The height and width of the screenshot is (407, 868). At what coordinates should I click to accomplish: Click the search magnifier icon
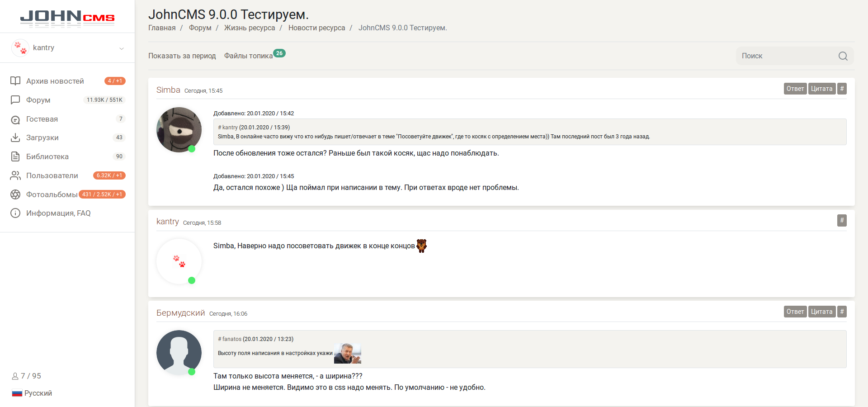[x=843, y=56]
